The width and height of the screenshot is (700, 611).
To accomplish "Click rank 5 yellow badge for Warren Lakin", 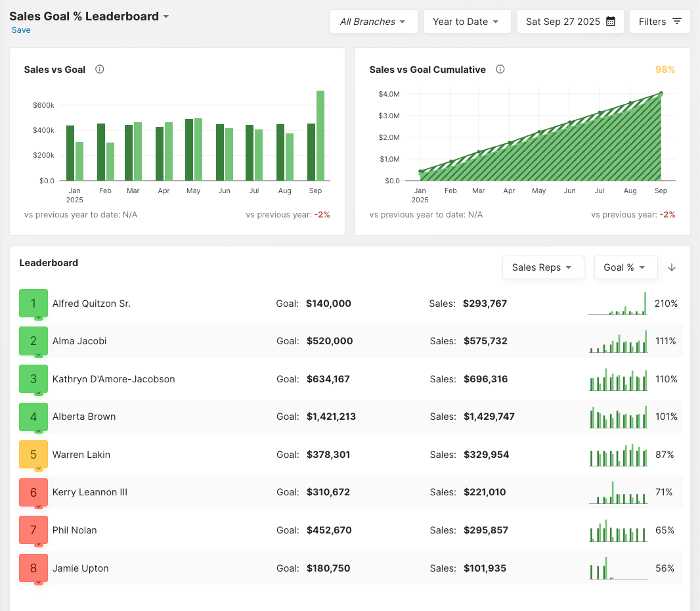I will (33, 454).
